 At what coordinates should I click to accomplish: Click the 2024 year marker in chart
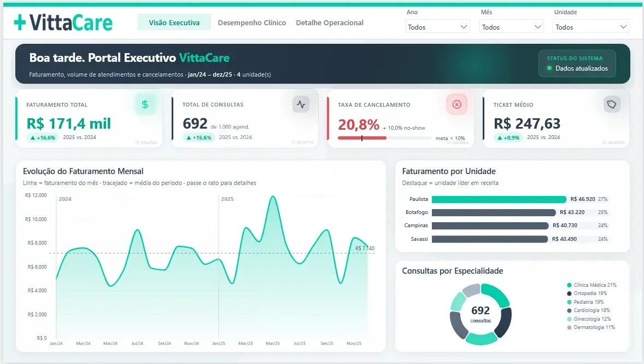tap(65, 199)
